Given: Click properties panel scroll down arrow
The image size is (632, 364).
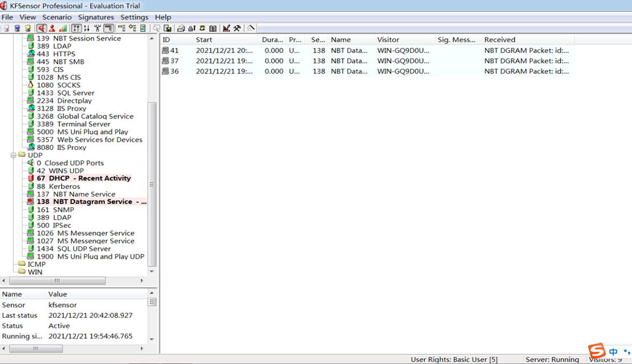Looking at the screenshot, I should click(152, 339).
